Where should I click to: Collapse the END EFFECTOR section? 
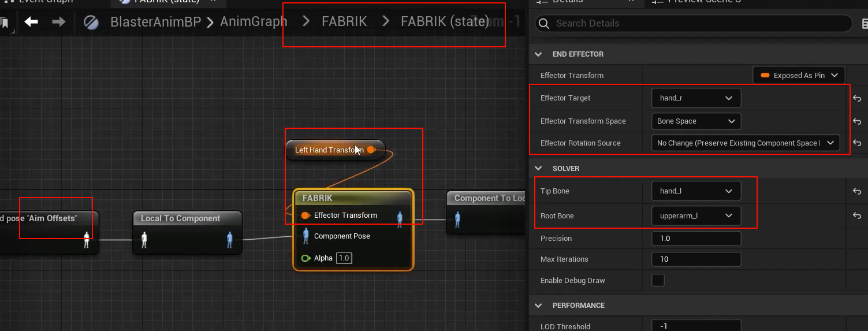[538, 54]
